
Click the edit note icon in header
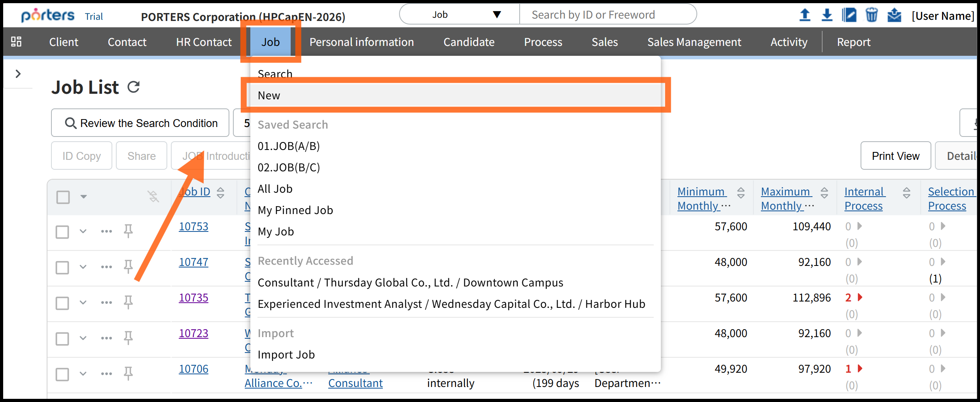pos(849,15)
